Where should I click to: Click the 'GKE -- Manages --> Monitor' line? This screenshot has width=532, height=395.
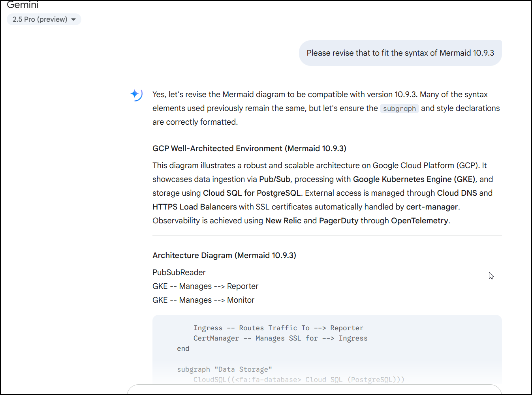tap(203, 300)
